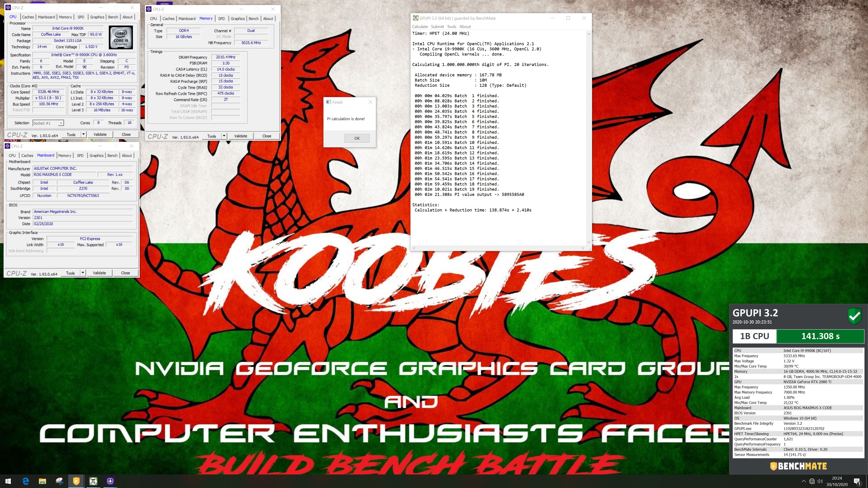Screen dimensions: 868x488
Task: Click the BenchMate green shield checkmark
Action: pos(854,316)
